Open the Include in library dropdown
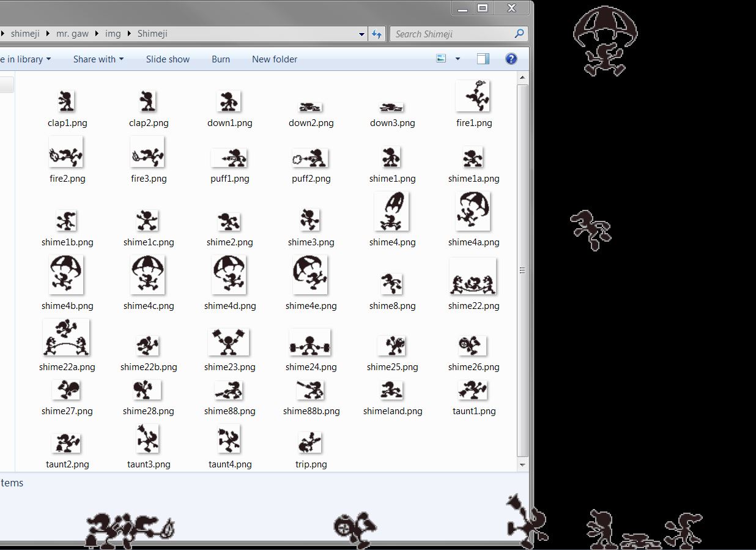 (x=26, y=59)
